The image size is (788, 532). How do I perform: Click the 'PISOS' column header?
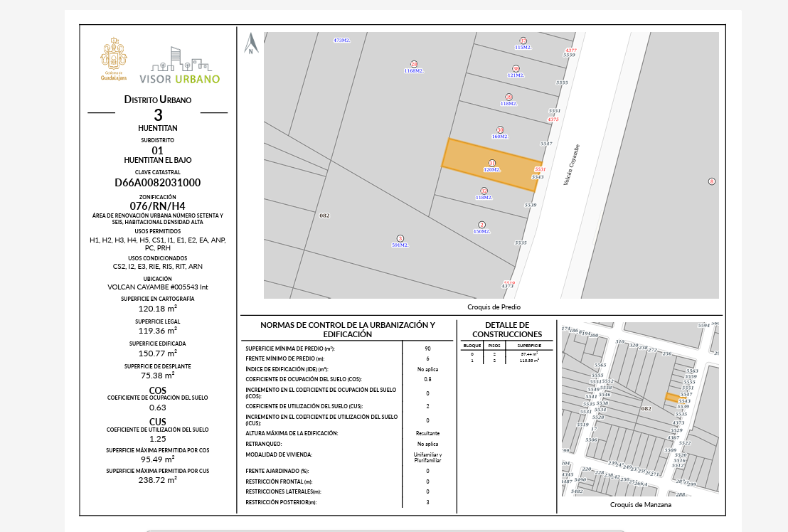coord(494,346)
